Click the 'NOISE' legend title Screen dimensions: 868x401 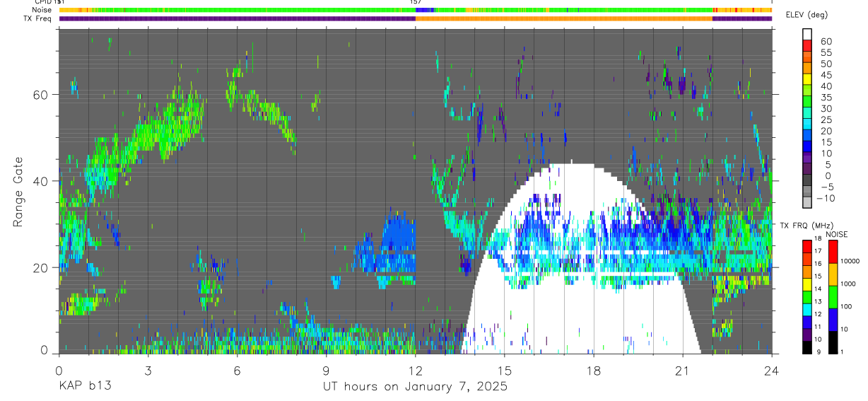[836, 234]
